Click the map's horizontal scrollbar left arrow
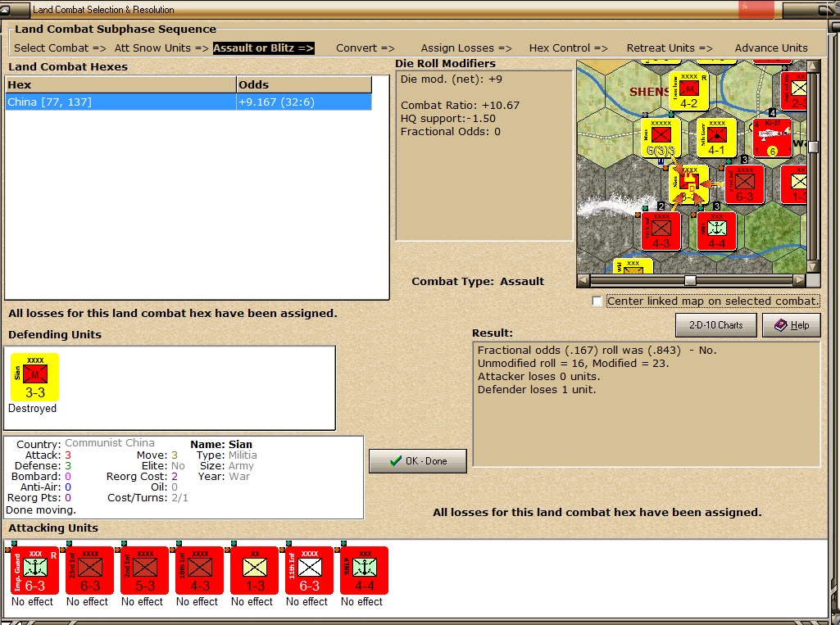 pos(583,279)
